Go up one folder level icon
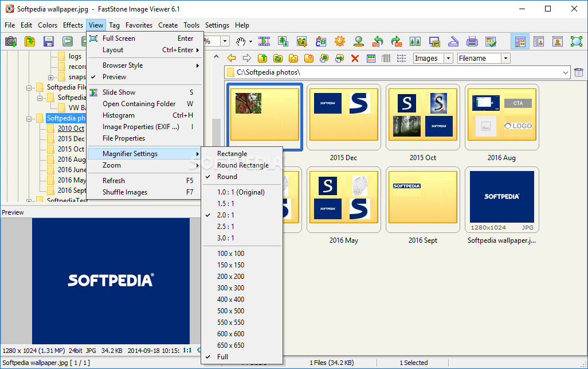This screenshot has height=369, width=588. [x=262, y=58]
